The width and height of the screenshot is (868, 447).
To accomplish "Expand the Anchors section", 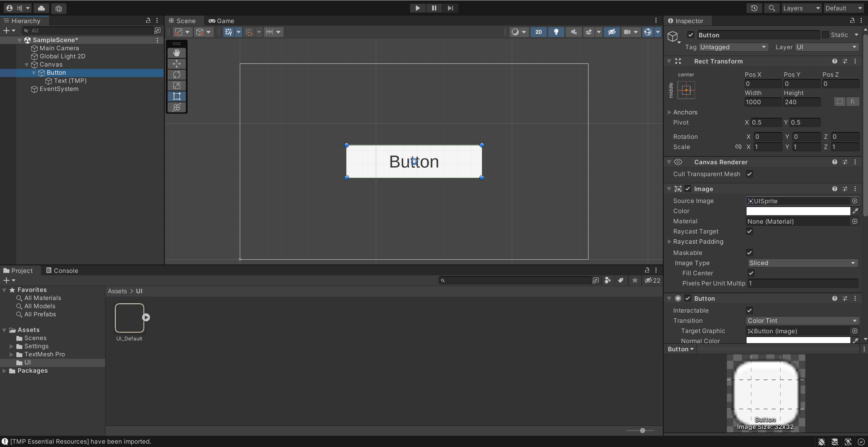I will point(669,112).
